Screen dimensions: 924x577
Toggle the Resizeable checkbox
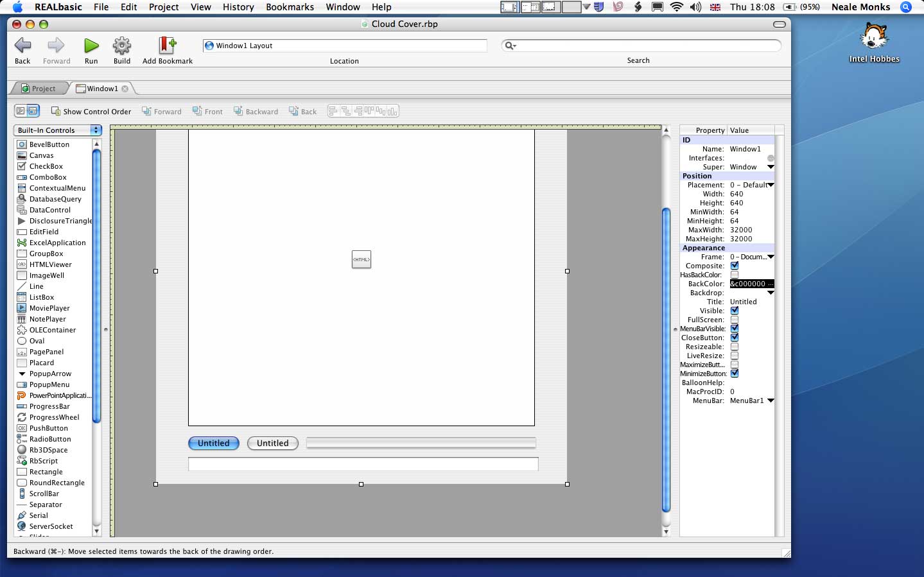[735, 347]
